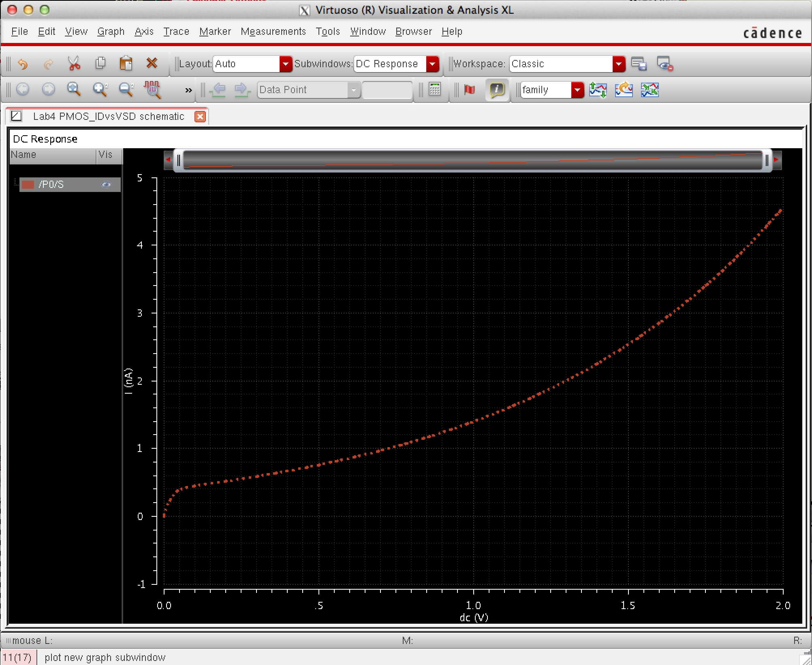Open the View menu

76,31
